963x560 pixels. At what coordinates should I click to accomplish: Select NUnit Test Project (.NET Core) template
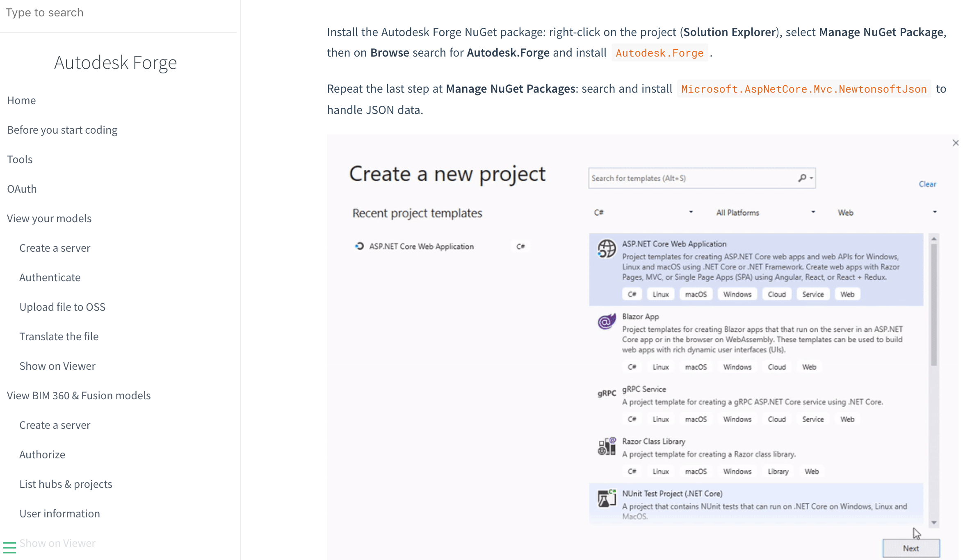pyautogui.click(x=756, y=504)
